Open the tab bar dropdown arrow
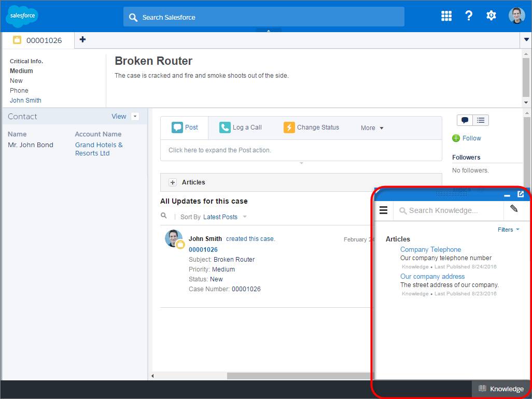The image size is (532, 399). (x=526, y=40)
